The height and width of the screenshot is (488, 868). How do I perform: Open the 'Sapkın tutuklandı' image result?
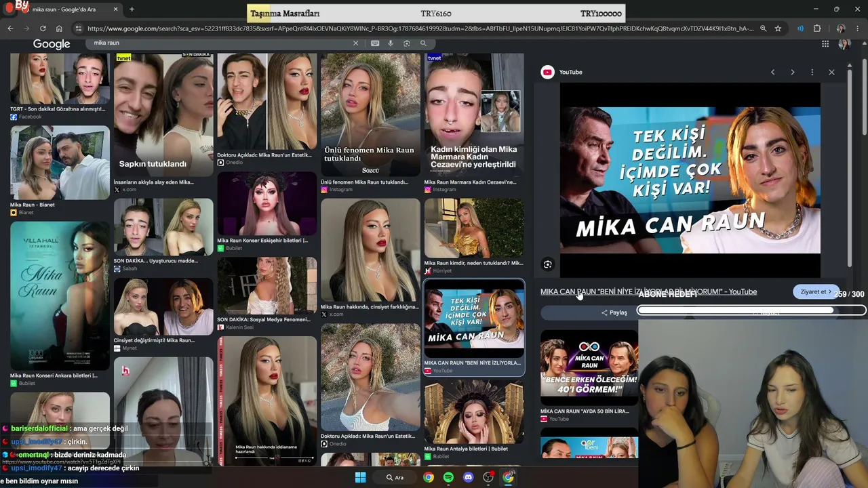(163, 115)
